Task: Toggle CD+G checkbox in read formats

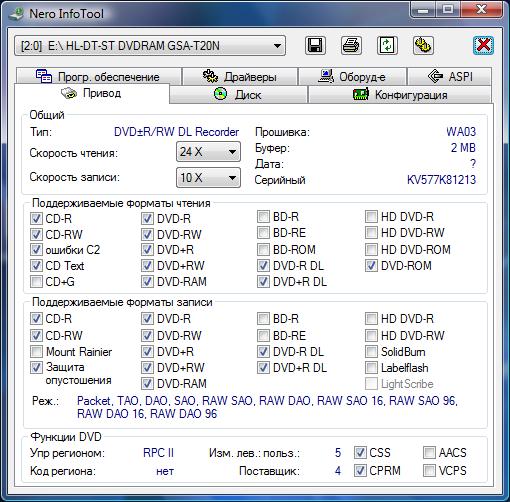Action: [36, 282]
